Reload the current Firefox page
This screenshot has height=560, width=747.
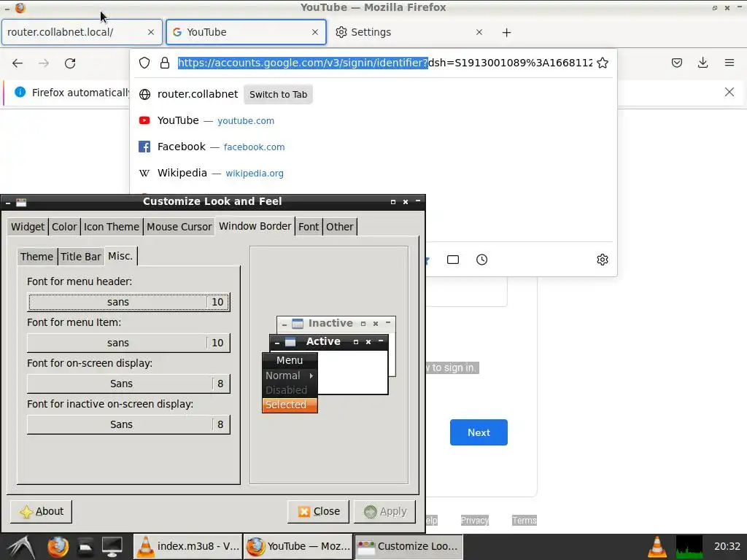coord(70,63)
